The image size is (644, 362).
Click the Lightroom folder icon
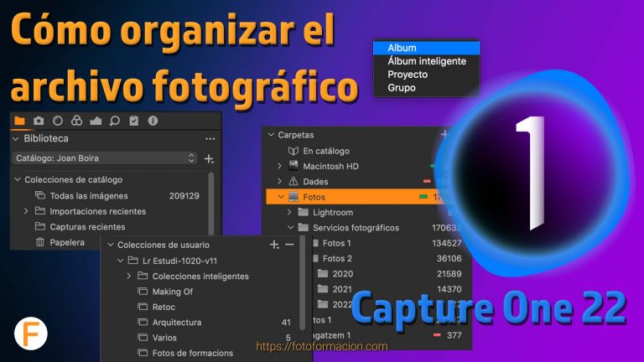click(x=303, y=212)
